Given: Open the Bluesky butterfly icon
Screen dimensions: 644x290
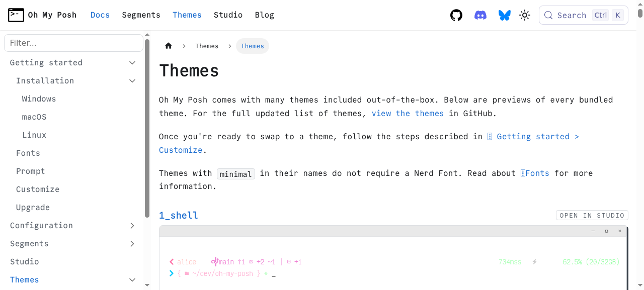Looking at the screenshot, I should [505, 15].
